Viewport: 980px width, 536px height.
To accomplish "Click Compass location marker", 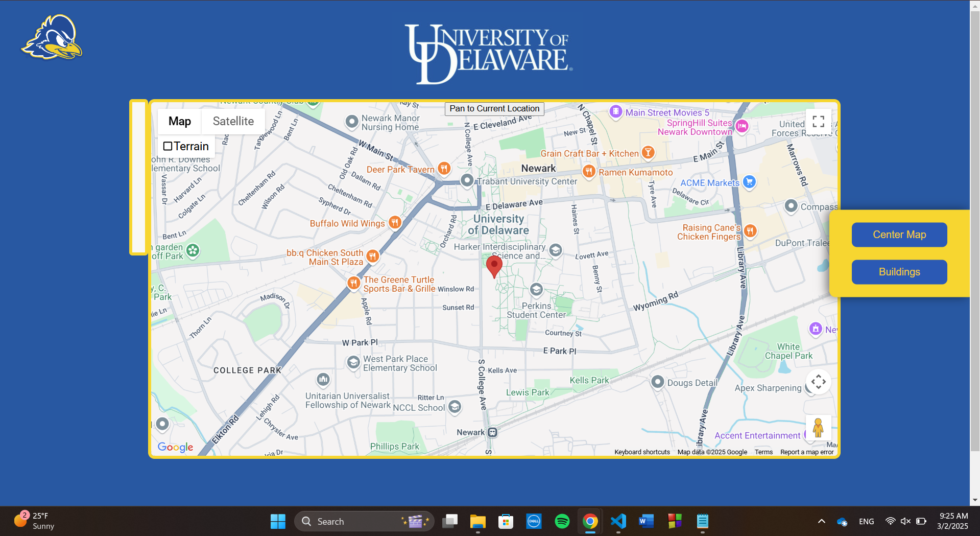I will [x=791, y=206].
